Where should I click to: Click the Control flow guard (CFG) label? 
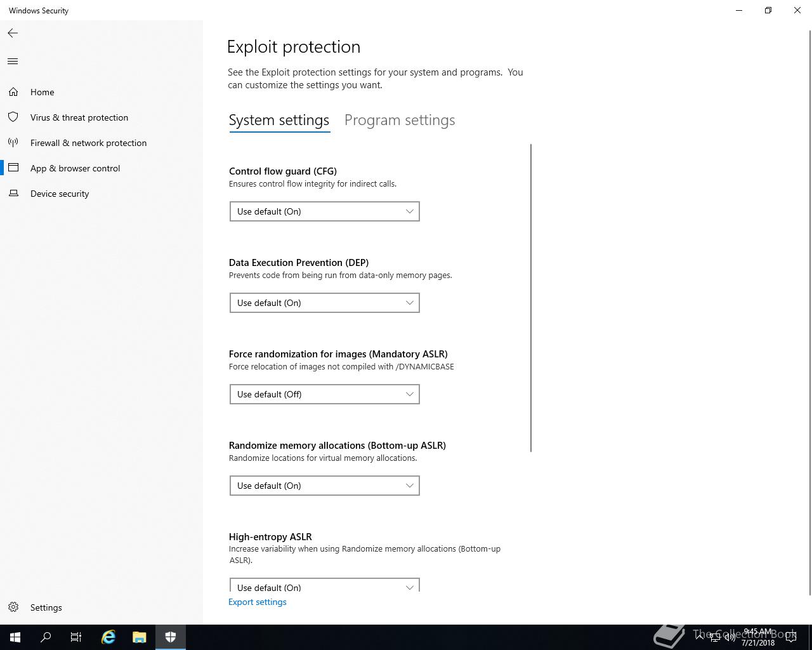pos(283,171)
